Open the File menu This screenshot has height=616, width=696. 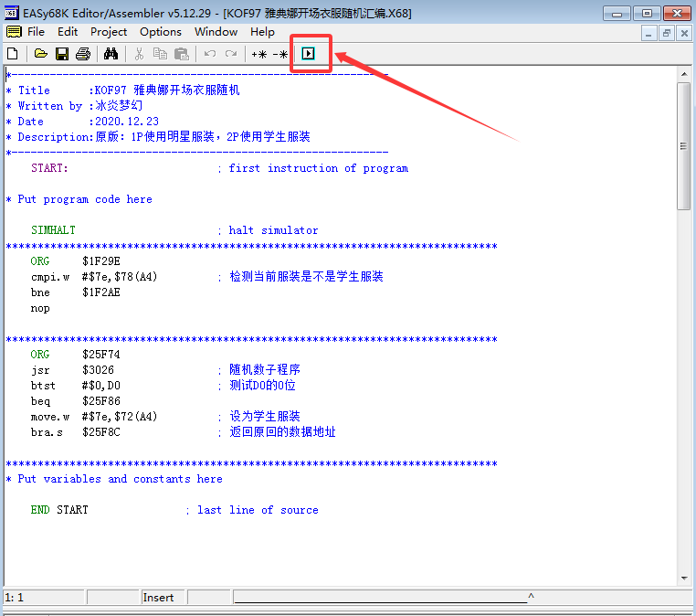36,32
